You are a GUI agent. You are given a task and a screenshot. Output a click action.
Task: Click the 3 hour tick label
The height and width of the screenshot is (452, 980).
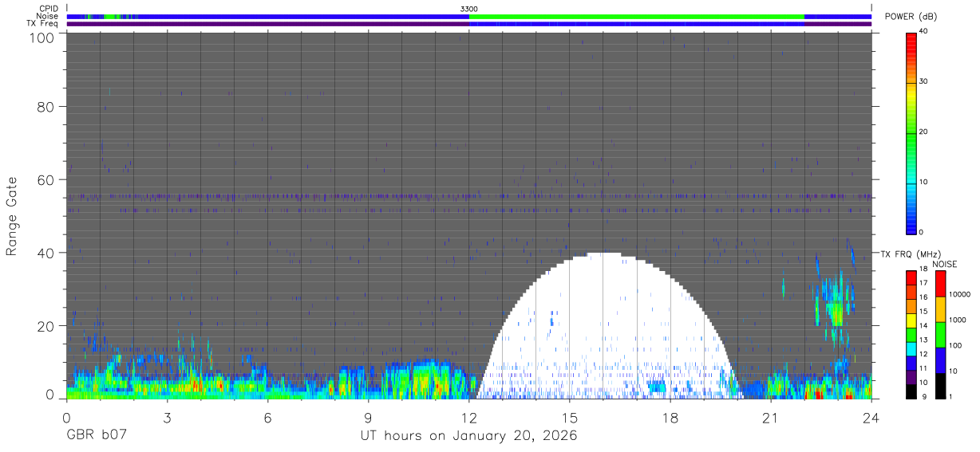pyautogui.click(x=167, y=418)
